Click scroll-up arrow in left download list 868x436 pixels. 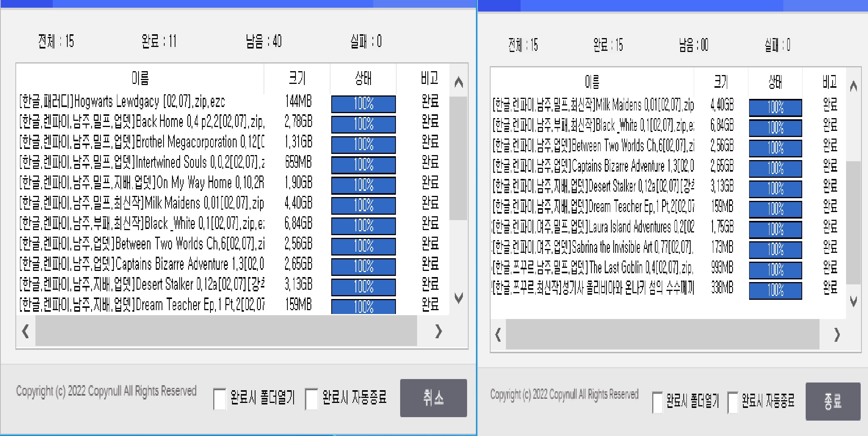pos(458,82)
